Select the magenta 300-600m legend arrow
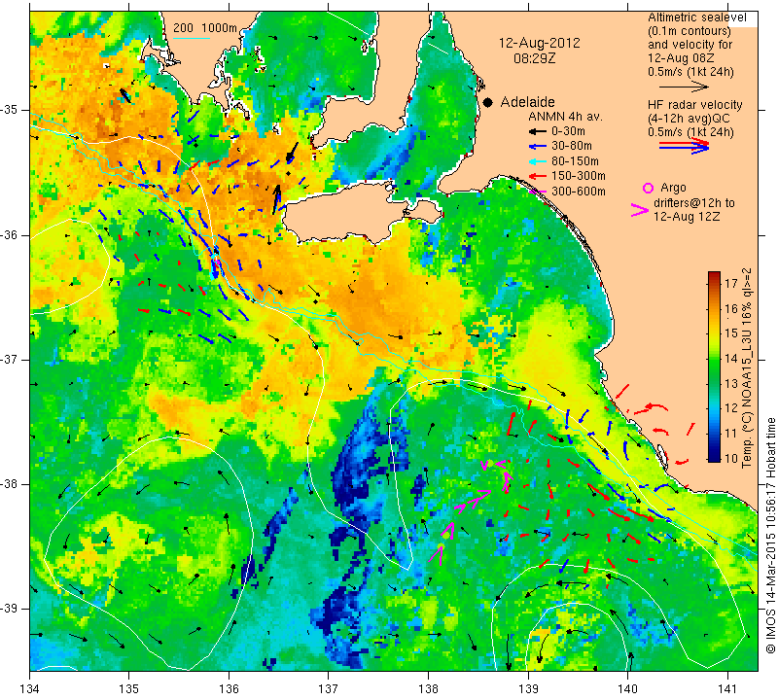This screenshot has width=778, height=700. point(538,192)
